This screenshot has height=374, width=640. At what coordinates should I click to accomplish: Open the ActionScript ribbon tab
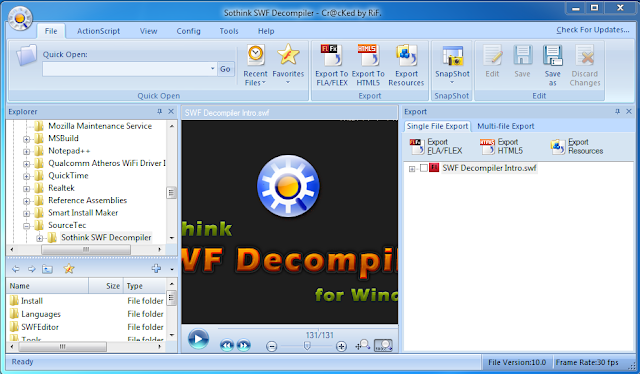(x=98, y=31)
